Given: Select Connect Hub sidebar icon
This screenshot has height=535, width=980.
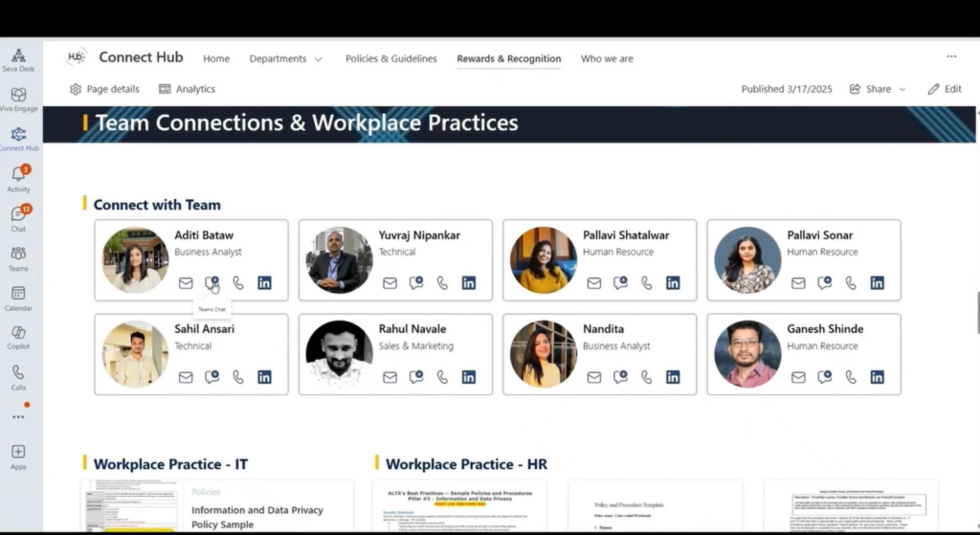Looking at the screenshot, I should pyautogui.click(x=18, y=140).
